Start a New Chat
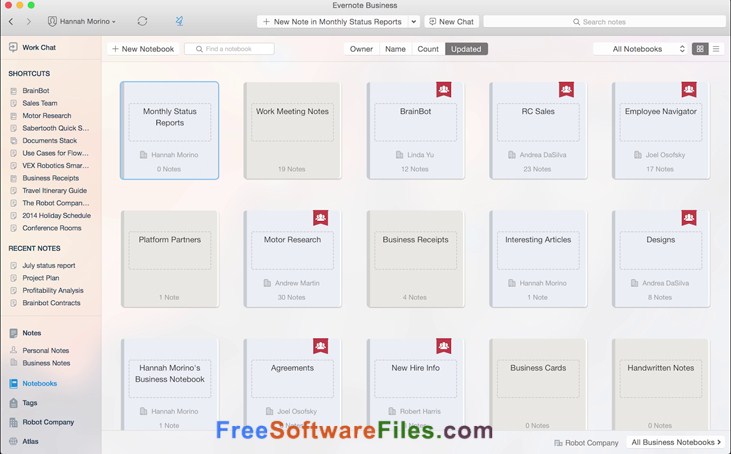This screenshot has width=731, height=454. (451, 21)
